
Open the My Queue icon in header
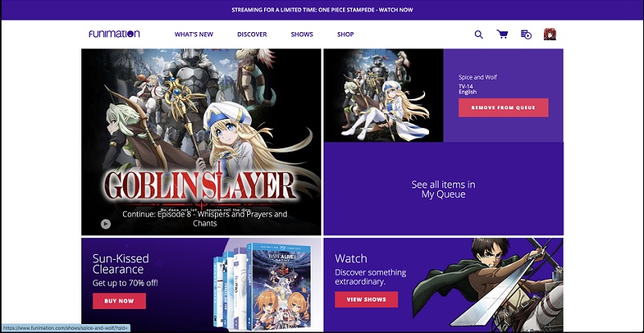pyautogui.click(x=526, y=35)
